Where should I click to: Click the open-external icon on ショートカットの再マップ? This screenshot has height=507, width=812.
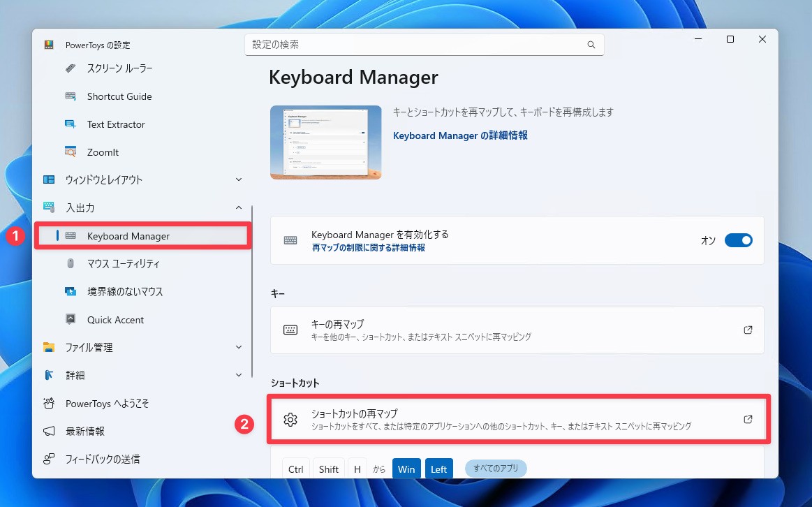point(748,420)
